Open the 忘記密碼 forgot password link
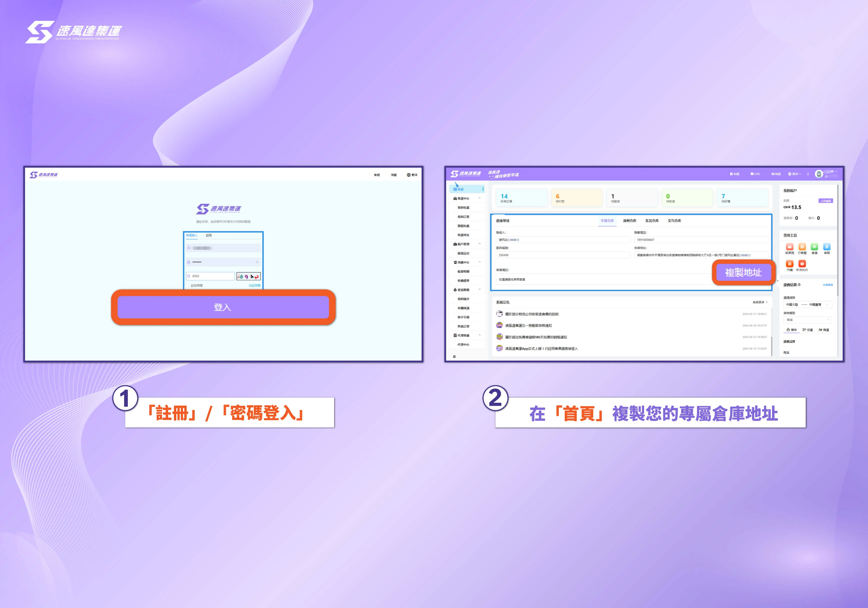The height and width of the screenshot is (608, 868). 254,286
